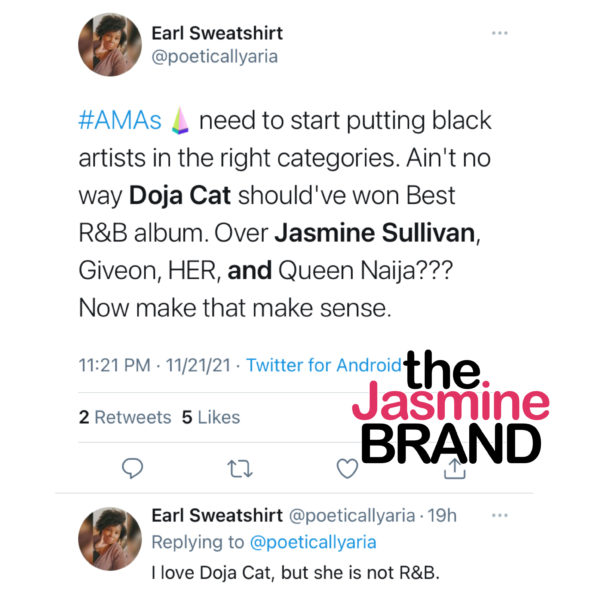Image resolution: width=595 pixels, height=595 pixels.
Task: Click the reply speech bubble icon
Action: (x=132, y=468)
